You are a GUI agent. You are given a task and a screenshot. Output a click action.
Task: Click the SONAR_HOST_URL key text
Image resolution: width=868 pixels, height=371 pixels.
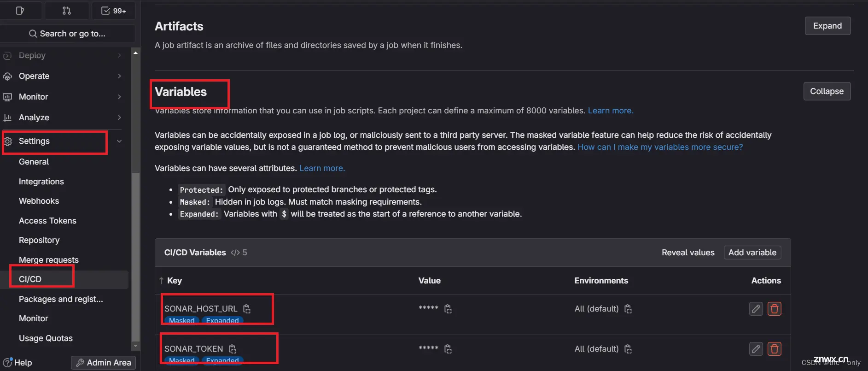[201, 309]
